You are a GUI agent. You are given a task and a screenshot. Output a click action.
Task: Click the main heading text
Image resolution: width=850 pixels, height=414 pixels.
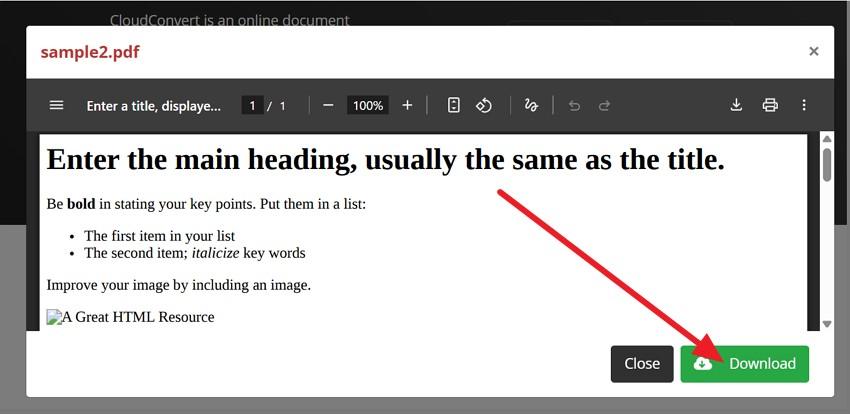[x=385, y=159]
